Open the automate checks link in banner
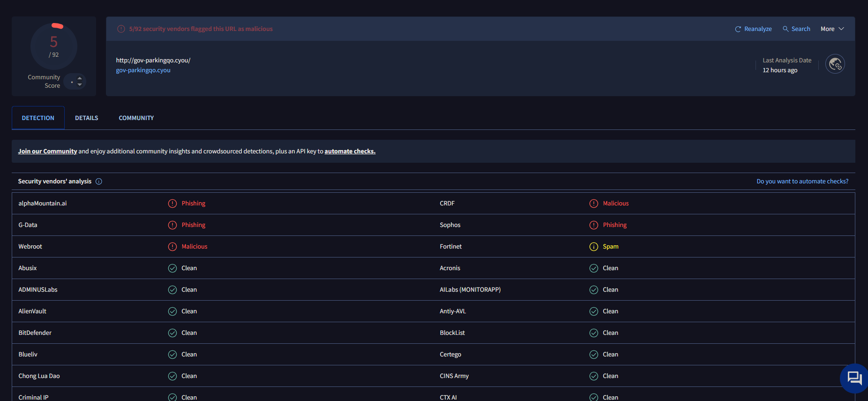The width and height of the screenshot is (868, 401). pyautogui.click(x=350, y=151)
